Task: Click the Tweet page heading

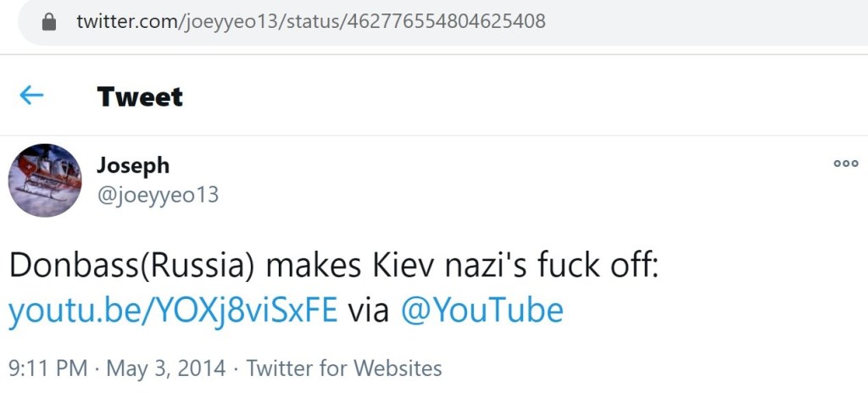Action: click(140, 97)
